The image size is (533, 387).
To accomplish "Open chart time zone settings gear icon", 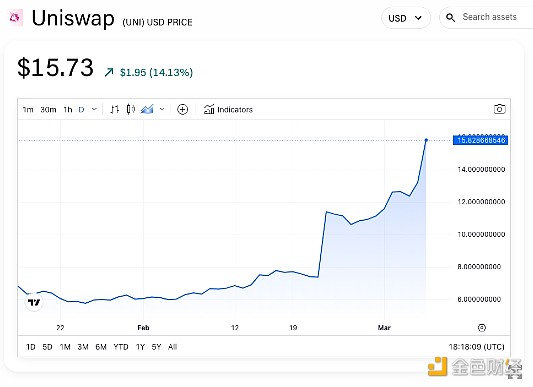I will coord(482,327).
